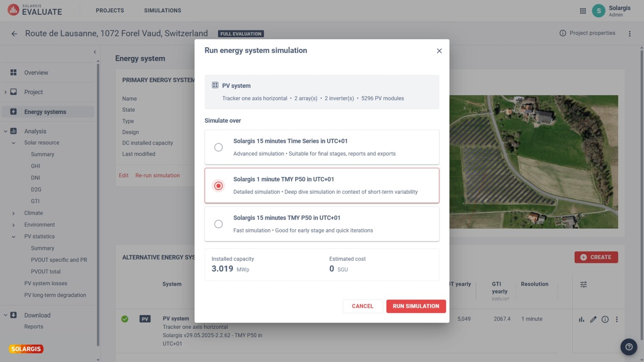Image resolution: width=644 pixels, height=362 pixels.
Task: Click CANCEL button in dialog
Action: (x=362, y=306)
